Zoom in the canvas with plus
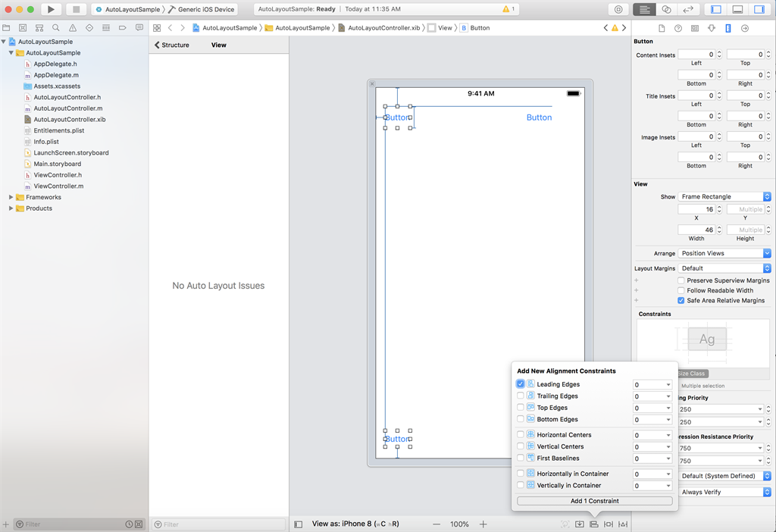The height and width of the screenshot is (532, 776). pos(483,524)
